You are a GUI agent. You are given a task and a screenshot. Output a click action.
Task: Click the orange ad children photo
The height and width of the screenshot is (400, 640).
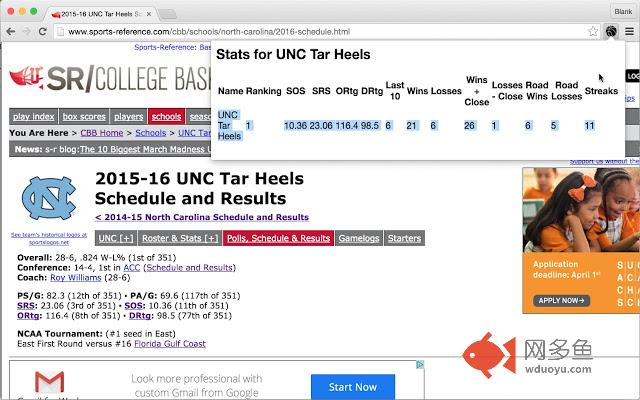point(581,210)
